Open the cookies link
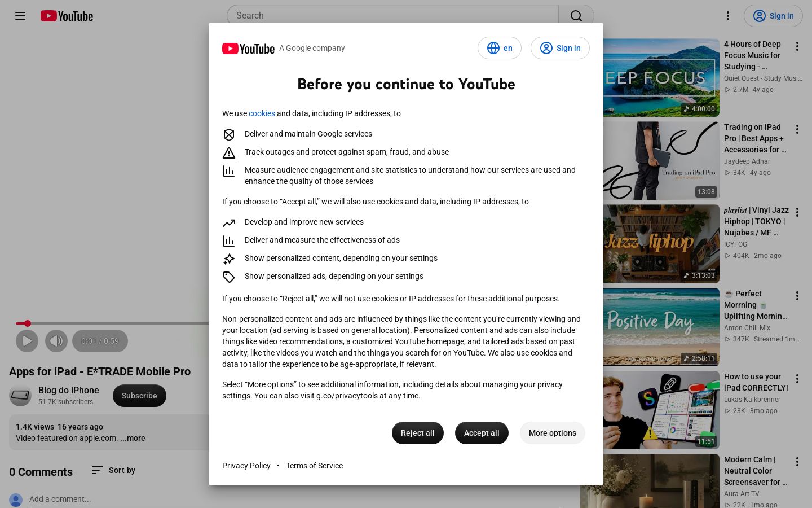Image resolution: width=812 pixels, height=508 pixels. 262,113
